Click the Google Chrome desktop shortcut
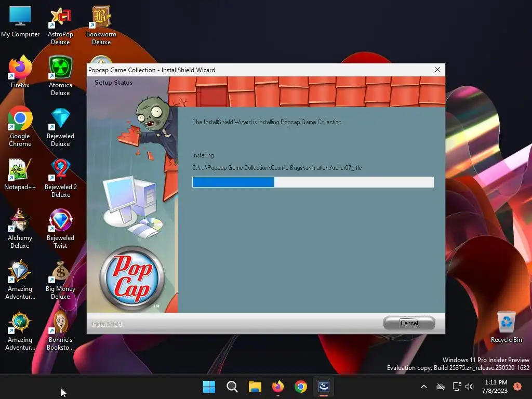532x399 pixels. [x=20, y=127]
